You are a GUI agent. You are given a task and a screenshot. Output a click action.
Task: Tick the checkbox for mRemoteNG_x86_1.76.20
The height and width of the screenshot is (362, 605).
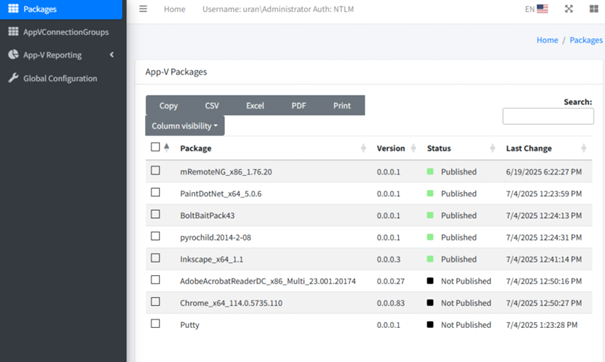coord(155,171)
